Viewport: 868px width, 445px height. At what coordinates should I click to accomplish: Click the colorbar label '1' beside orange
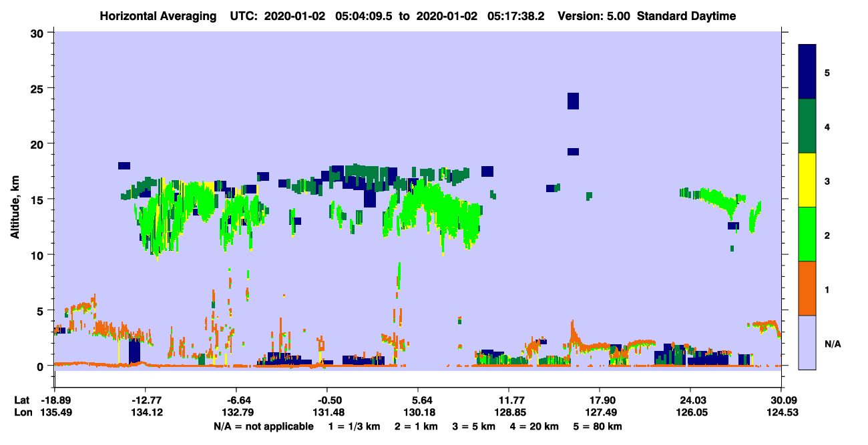[827, 290]
